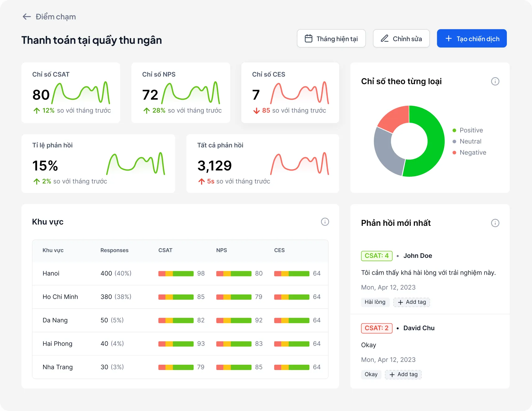Toggle the Positive legend item
532x411 pixels.
coord(471,130)
